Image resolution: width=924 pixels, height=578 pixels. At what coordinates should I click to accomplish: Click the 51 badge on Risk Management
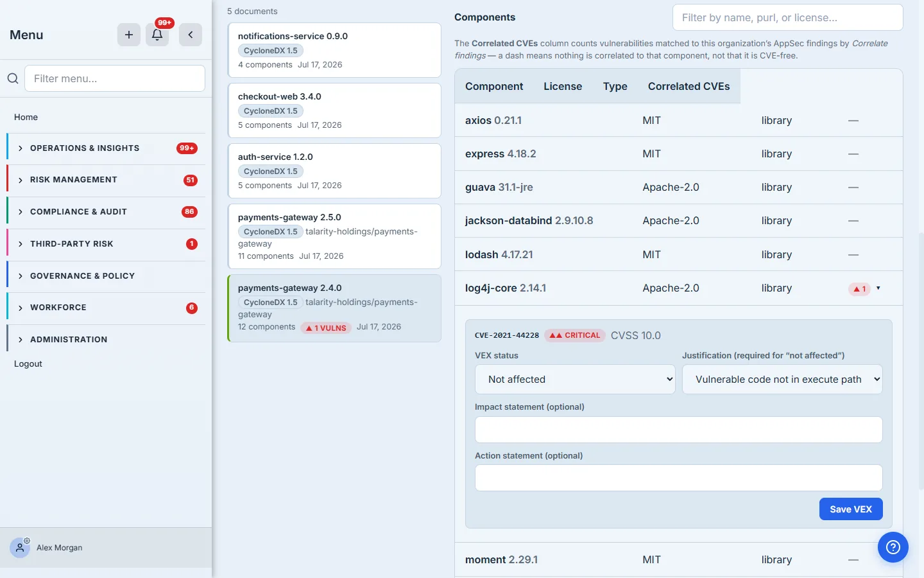point(190,180)
